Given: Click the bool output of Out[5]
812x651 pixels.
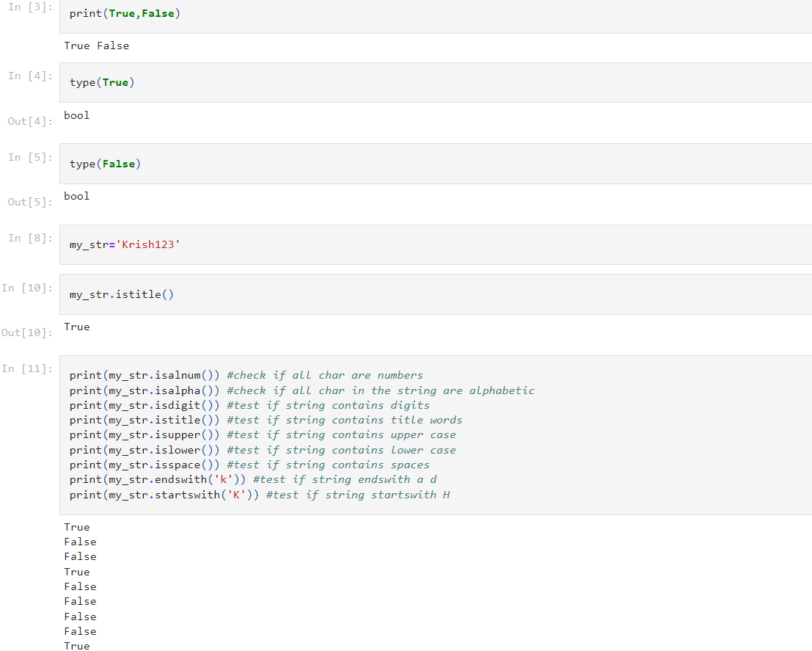Looking at the screenshot, I should (76, 196).
